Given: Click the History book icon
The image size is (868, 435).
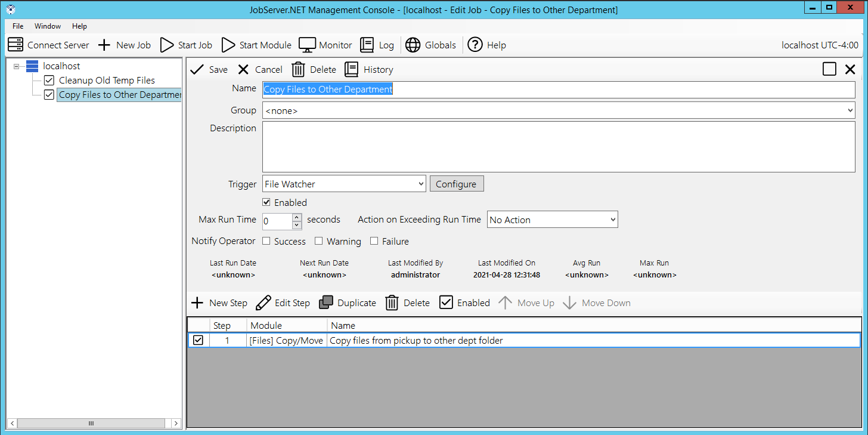Looking at the screenshot, I should (352, 69).
